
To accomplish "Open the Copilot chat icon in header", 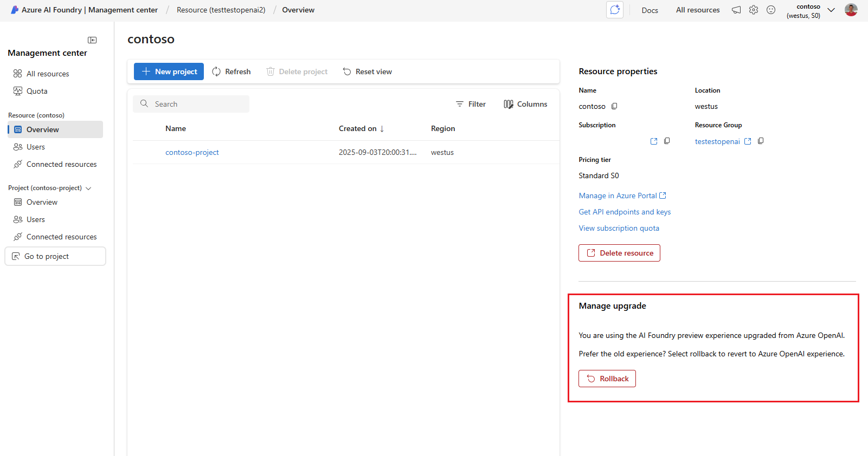I will coord(615,10).
